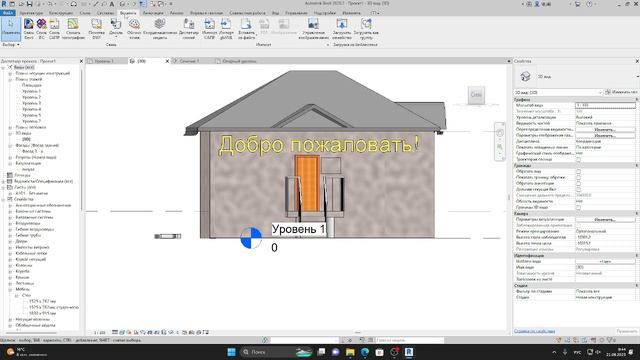Collapse the Графика properties section
This screenshot has width=640, height=360.
tap(637, 100)
